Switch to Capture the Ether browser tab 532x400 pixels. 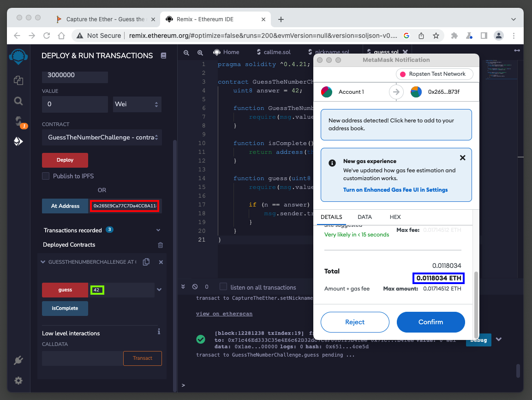(x=105, y=19)
